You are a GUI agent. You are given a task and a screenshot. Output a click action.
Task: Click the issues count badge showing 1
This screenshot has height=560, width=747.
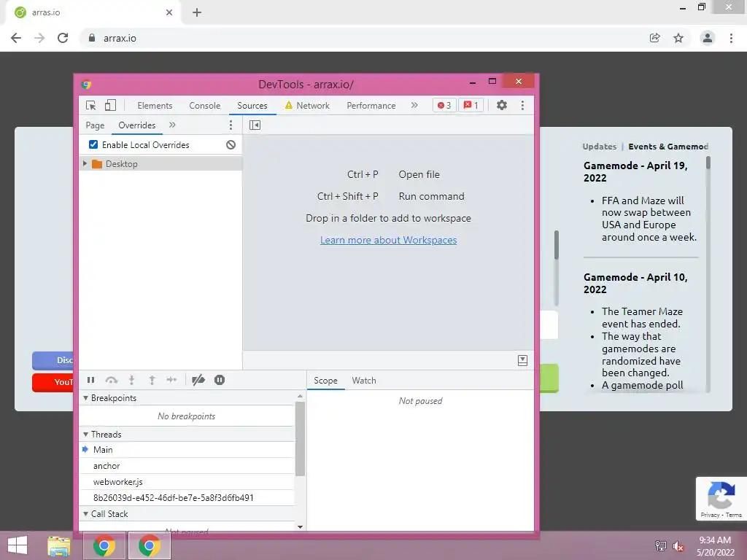point(471,105)
